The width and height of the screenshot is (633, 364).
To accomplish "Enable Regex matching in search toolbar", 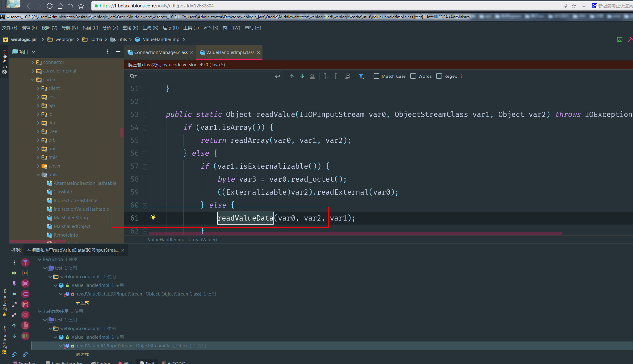I will coord(440,77).
